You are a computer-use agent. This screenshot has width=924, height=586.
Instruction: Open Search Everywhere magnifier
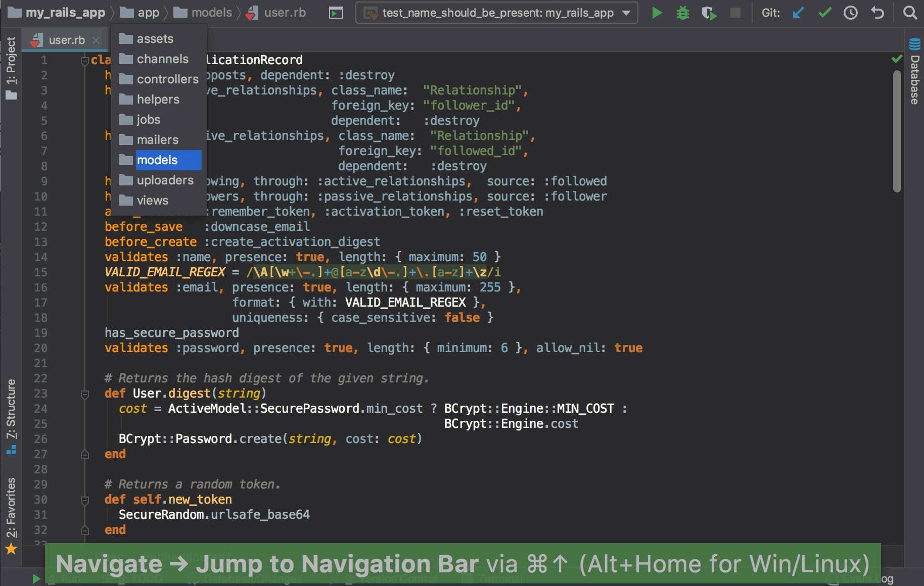[x=910, y=13]
